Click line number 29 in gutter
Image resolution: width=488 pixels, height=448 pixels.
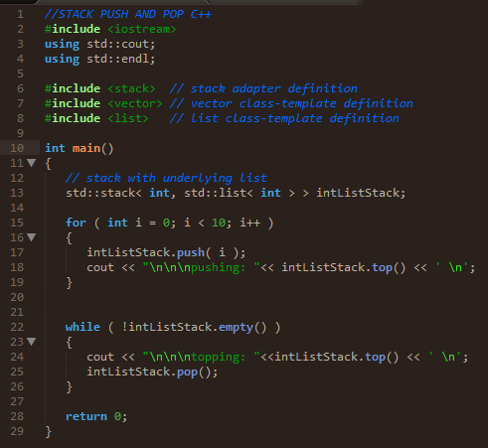pyautogui.click(x=17, y=431)
